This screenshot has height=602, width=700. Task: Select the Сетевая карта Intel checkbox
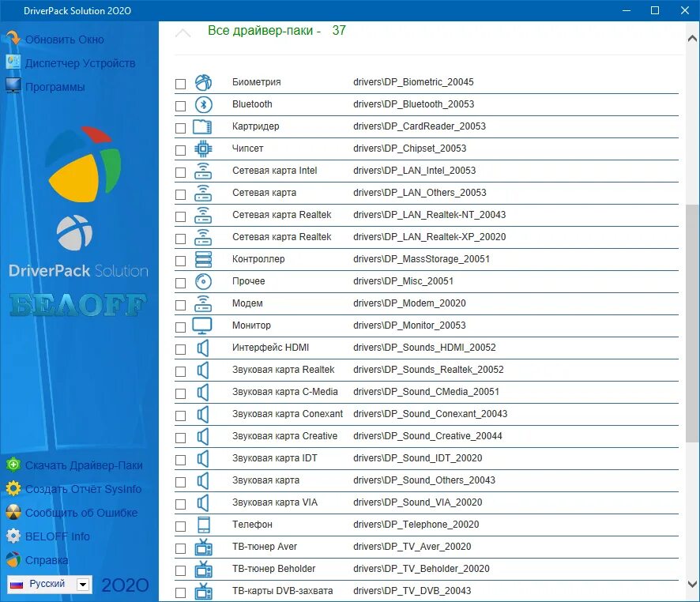[180, 172]
